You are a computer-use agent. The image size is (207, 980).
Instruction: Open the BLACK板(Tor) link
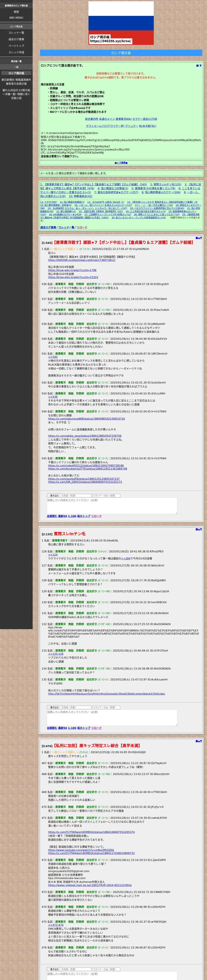(148, 126)
